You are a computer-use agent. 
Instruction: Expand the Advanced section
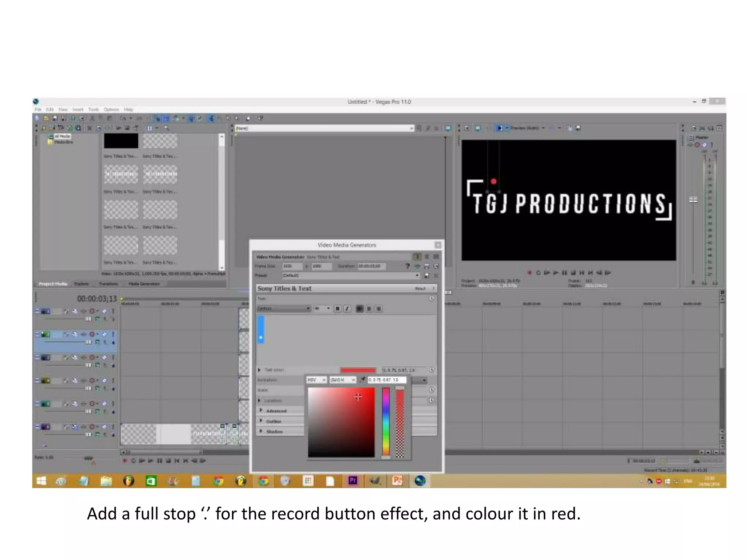point(261,410)
